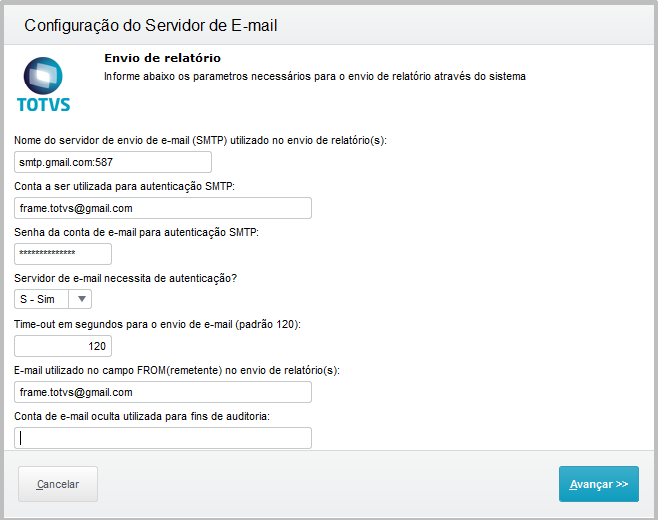Viewport: 658px width, 520px height.
Task: Click the 'Time-out em segundos' label
Action: (x=157, y=324)
